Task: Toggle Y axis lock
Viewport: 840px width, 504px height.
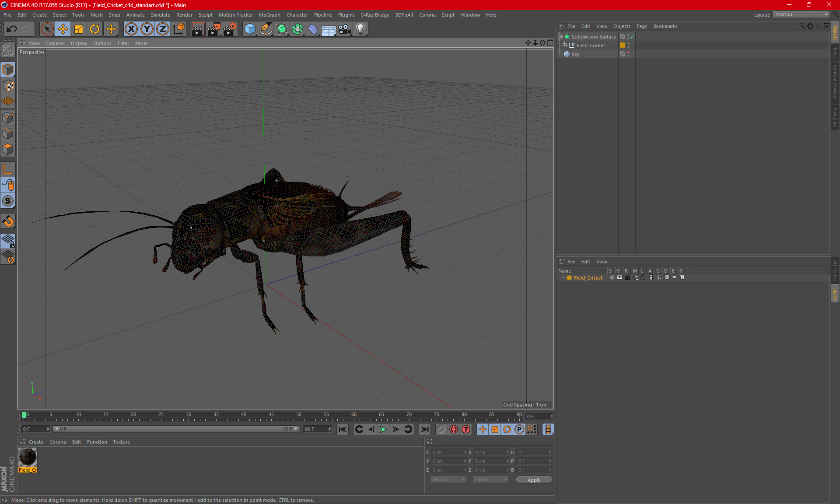Action: click(x=147, y=29)
